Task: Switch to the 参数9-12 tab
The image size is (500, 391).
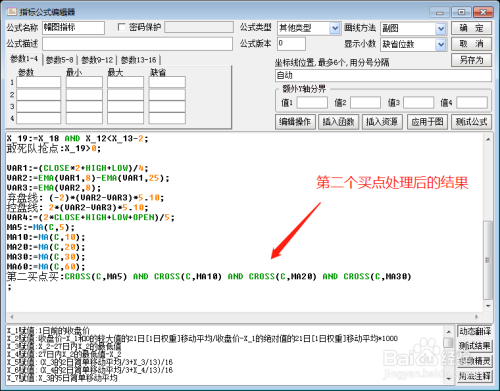Action: 97,60
